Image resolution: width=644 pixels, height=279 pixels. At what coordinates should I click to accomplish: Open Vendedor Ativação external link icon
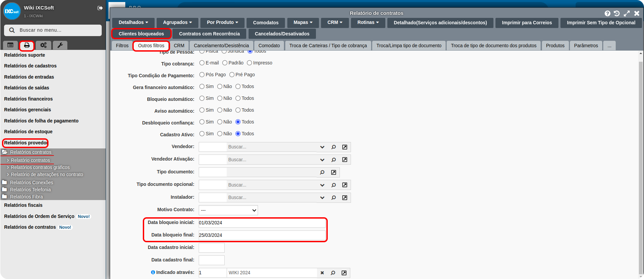pos(345,160)
